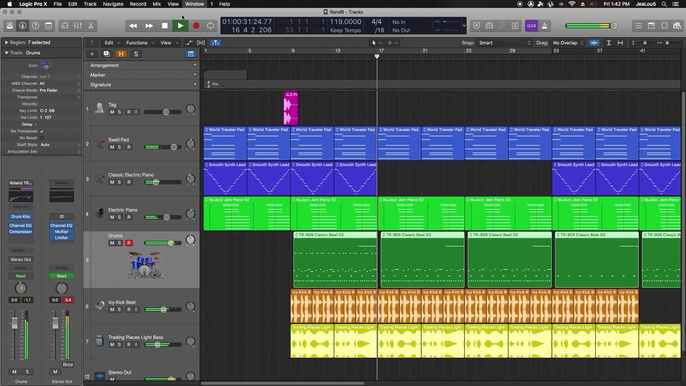
Task: Open the Window menu
Action: pyautogui.click(x=194, y=4)
